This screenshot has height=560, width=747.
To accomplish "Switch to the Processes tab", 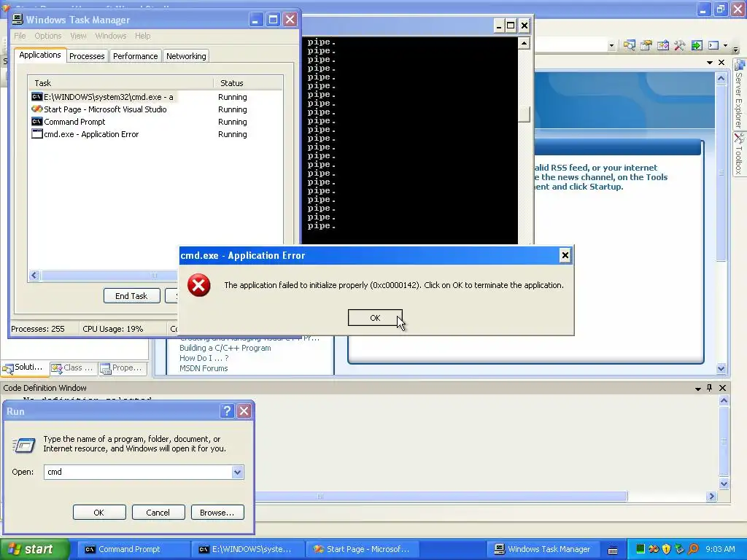I will [x=87, y=56].
